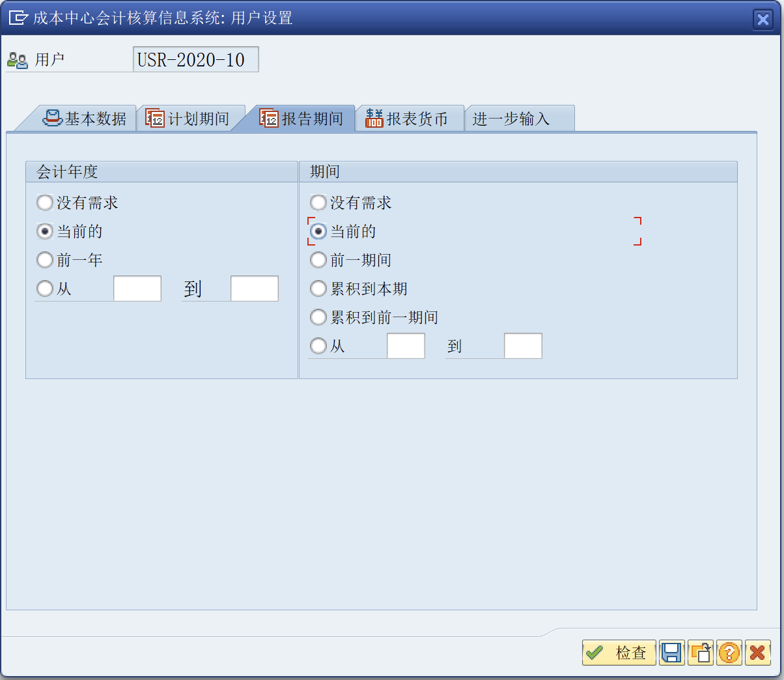Switch to the 报表货币 tab
Screen dimensions: 784x680
410,118
